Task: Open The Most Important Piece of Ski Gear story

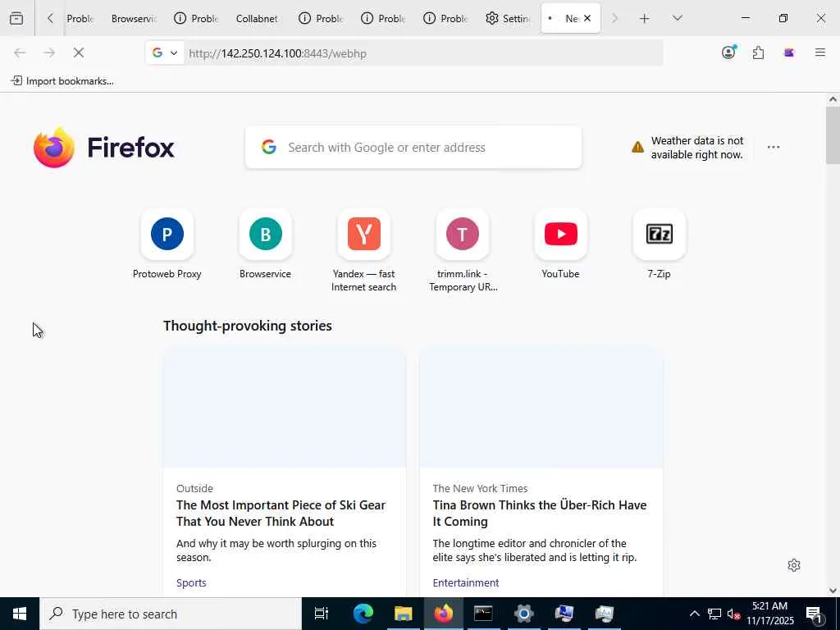Action: click(281, 514)
